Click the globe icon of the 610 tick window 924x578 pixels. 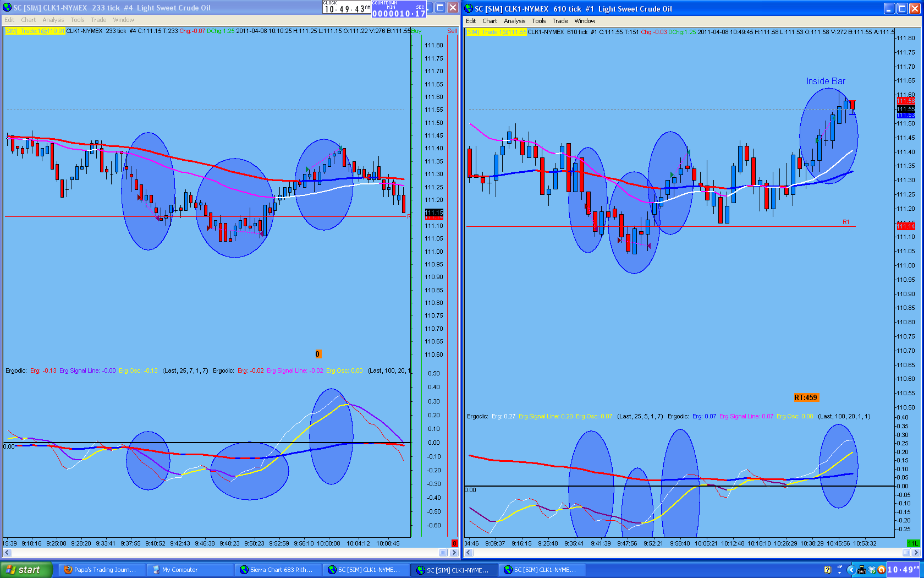click(469, 9)
